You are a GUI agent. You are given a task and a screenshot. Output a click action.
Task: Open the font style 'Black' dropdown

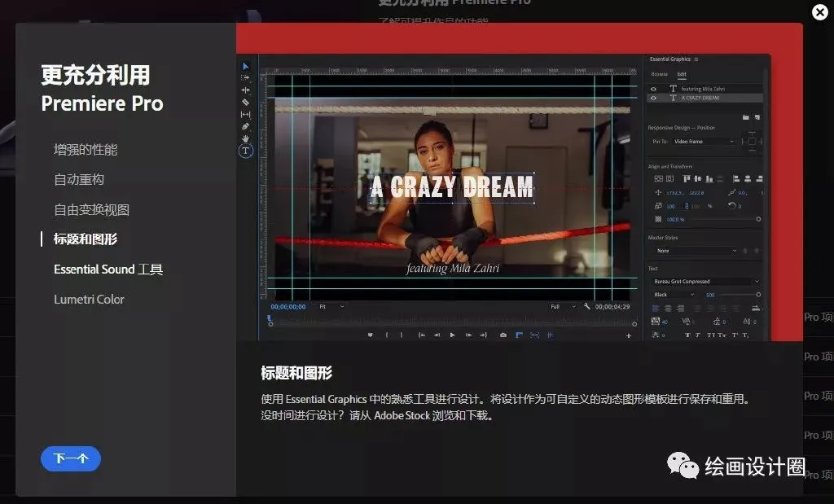(674, 295)
